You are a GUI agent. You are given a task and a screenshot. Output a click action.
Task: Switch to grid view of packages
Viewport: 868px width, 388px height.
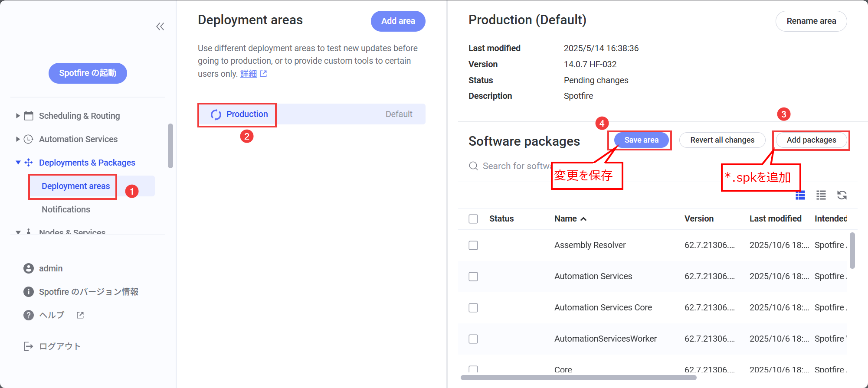[800, 195]
